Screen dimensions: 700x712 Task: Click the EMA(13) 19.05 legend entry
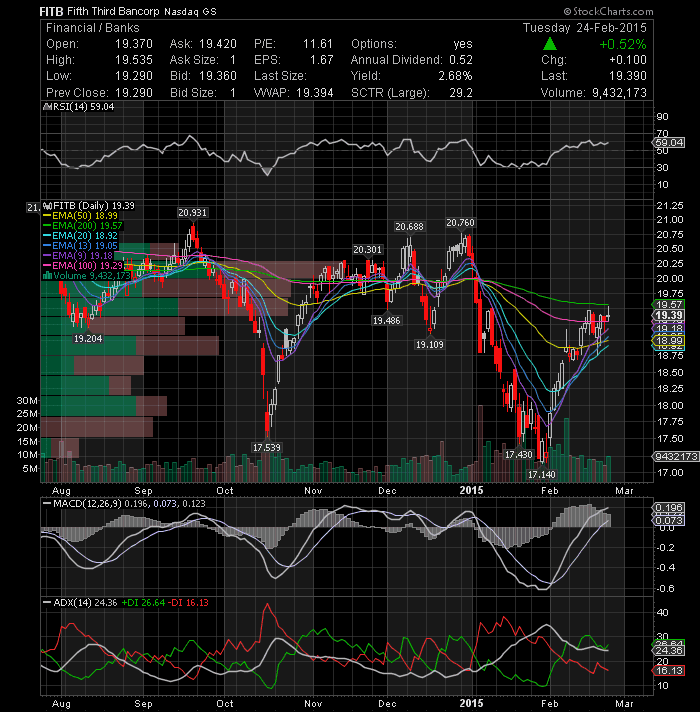[85, 246]
